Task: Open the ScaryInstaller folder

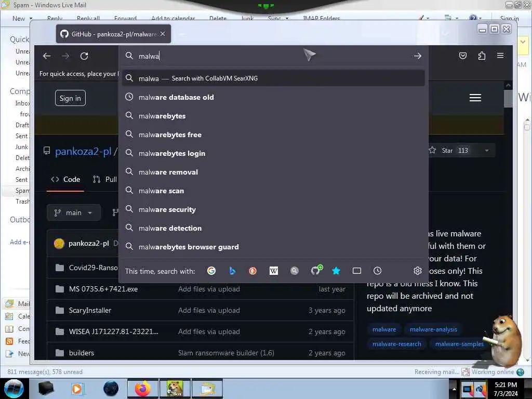Action: [x=90, y=311]
